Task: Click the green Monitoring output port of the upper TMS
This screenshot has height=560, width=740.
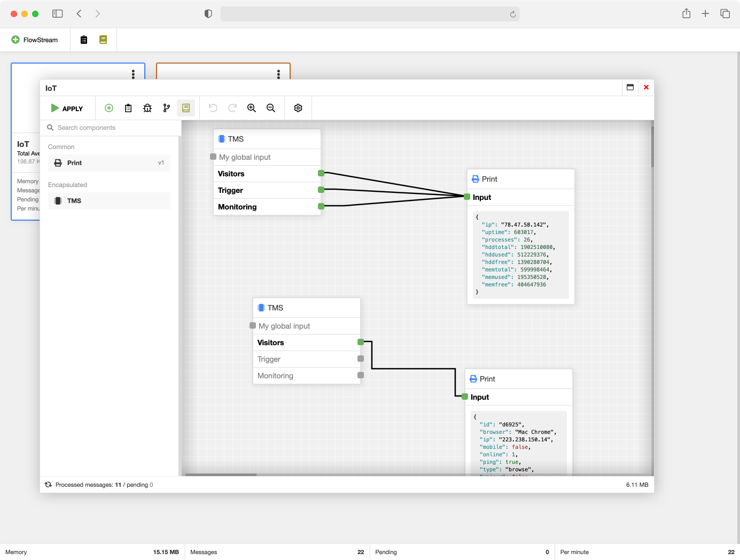Action: (x=321, y=206)
